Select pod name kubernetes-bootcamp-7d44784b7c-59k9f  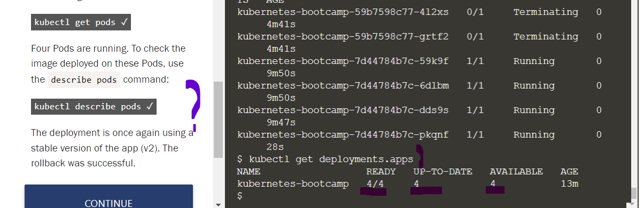343,61
